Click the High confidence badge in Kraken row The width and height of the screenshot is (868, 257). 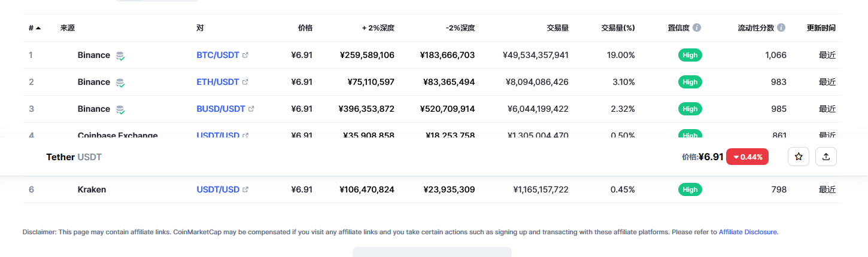(690, 189)
